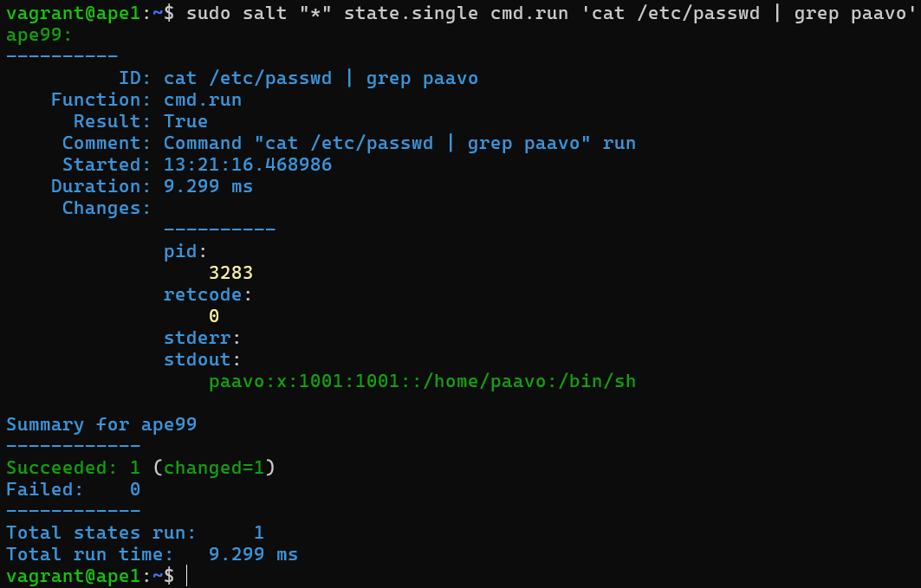Click the Result value True
Image resolution: width=921 pixels, height=588 pixels.
click(185, 121)
